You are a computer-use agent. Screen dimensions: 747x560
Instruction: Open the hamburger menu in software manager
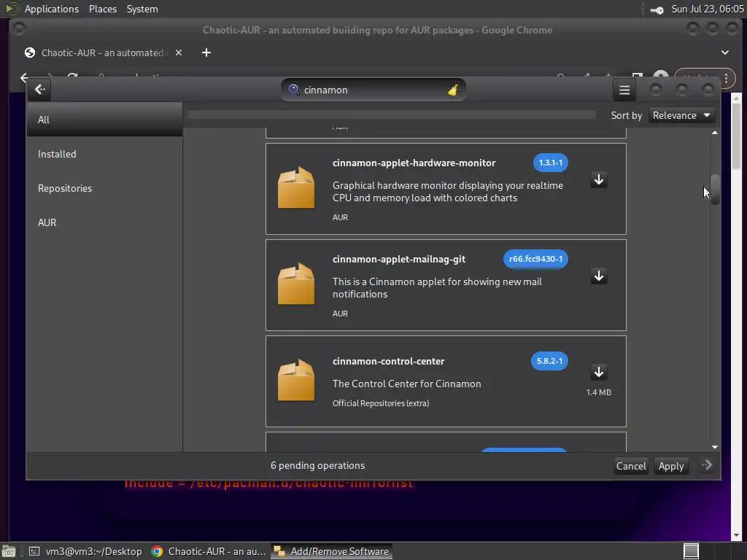tap(624, 90)
